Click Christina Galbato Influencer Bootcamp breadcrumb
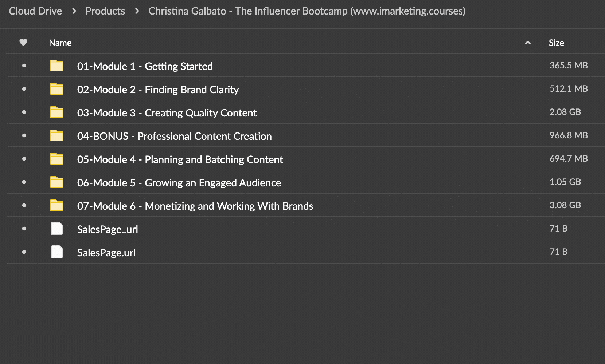 pos(307,11)
